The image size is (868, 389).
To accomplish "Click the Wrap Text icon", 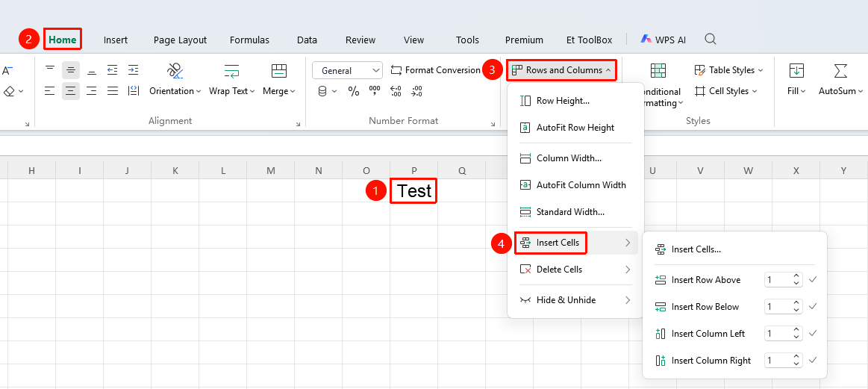I will pyautogui.click(x=231, y=70).
